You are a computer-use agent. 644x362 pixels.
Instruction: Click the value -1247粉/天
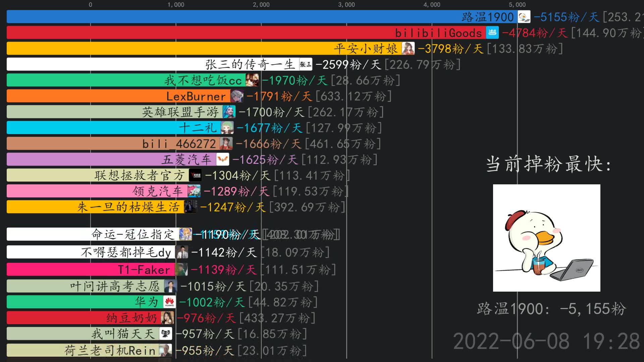coord(233,207)
